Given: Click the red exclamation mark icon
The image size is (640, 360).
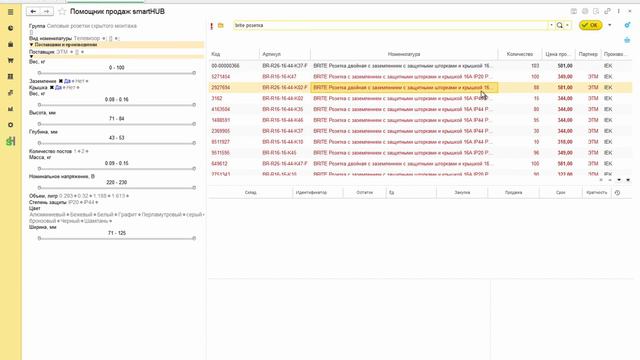Looking at the screenshot, I should tap(211, 26).
